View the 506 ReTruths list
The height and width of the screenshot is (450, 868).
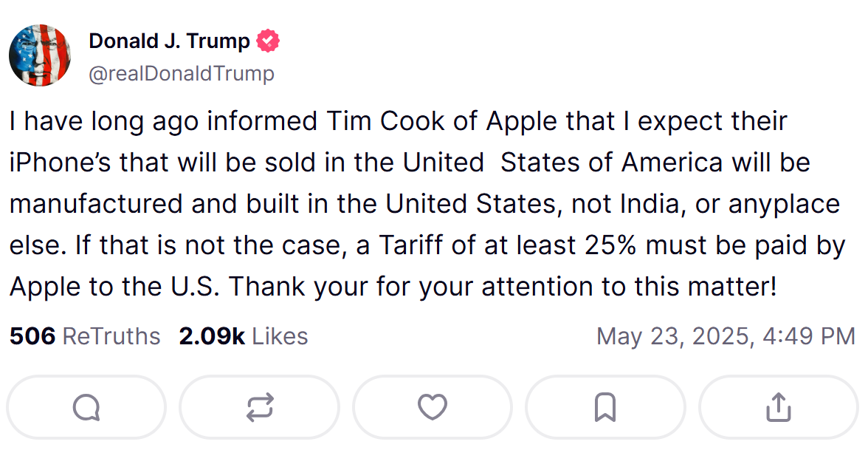coord(85,336)
